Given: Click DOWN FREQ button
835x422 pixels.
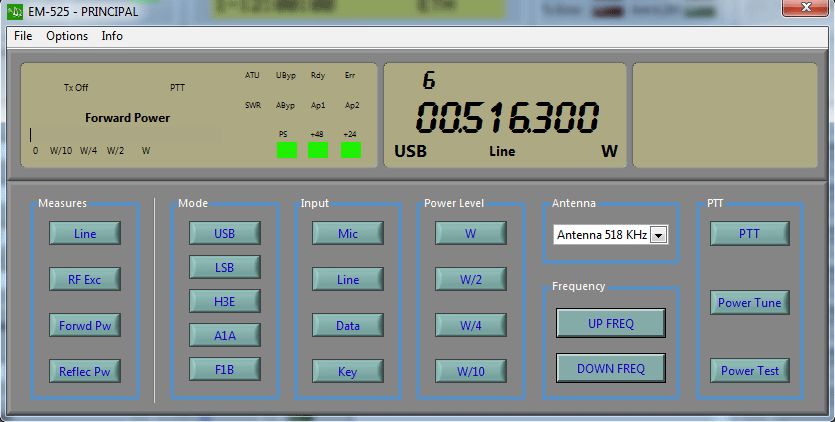Looking at the screenshot, I should (x=611, y=368).
